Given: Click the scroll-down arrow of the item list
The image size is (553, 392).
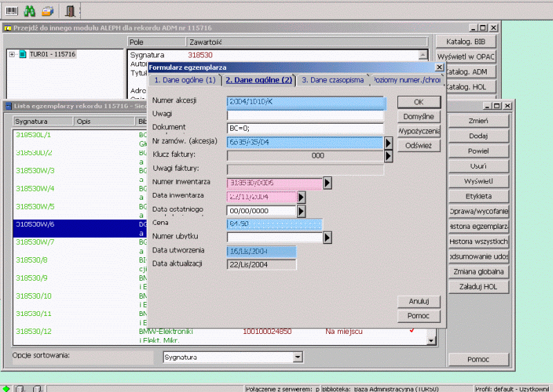Looking at the screenshot, I should click(x=431, y=340).
